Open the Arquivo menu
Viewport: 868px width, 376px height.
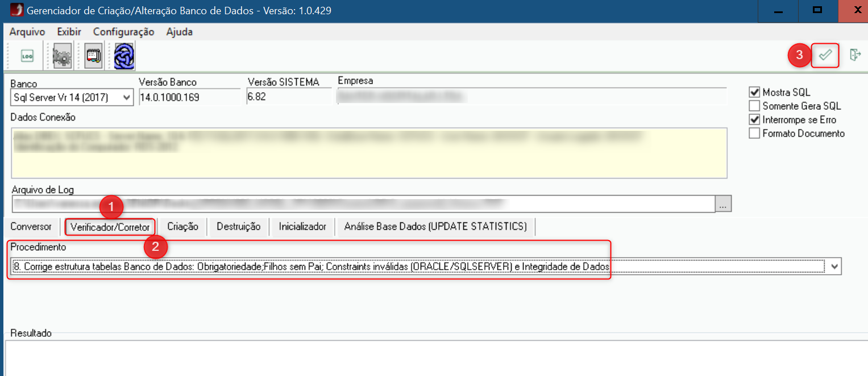27,32
